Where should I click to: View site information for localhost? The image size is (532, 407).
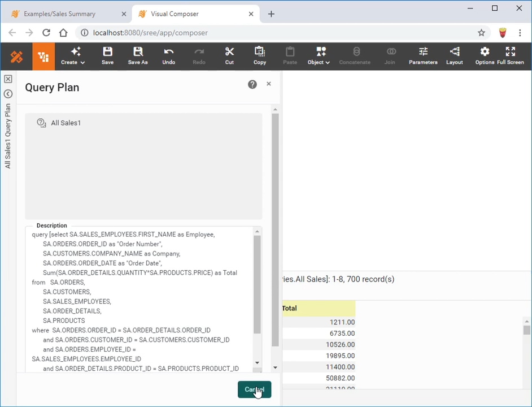pos(85,33)
